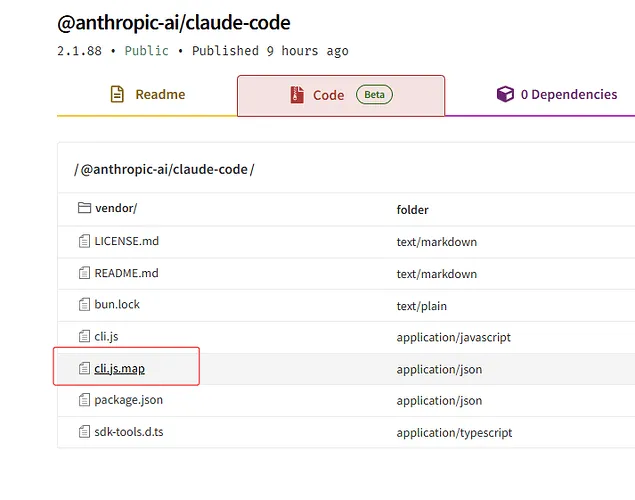Open the bun.lock file

117,305
